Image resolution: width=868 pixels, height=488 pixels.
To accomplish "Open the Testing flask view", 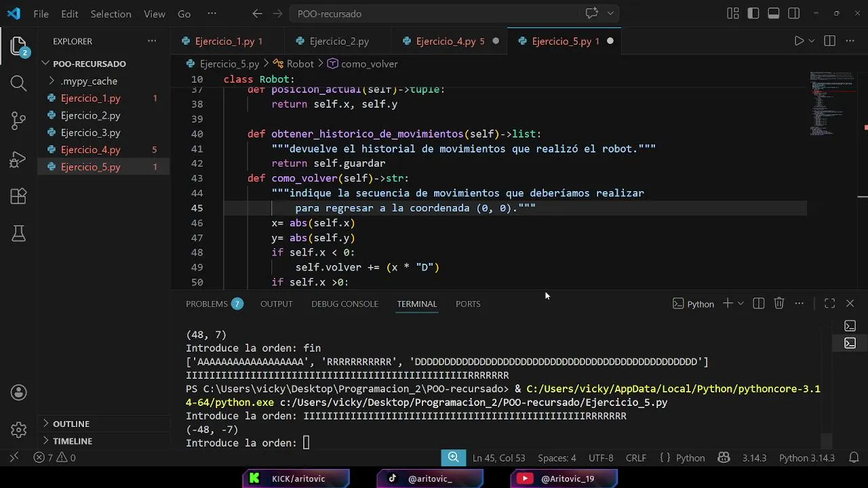I will (18, 234).
